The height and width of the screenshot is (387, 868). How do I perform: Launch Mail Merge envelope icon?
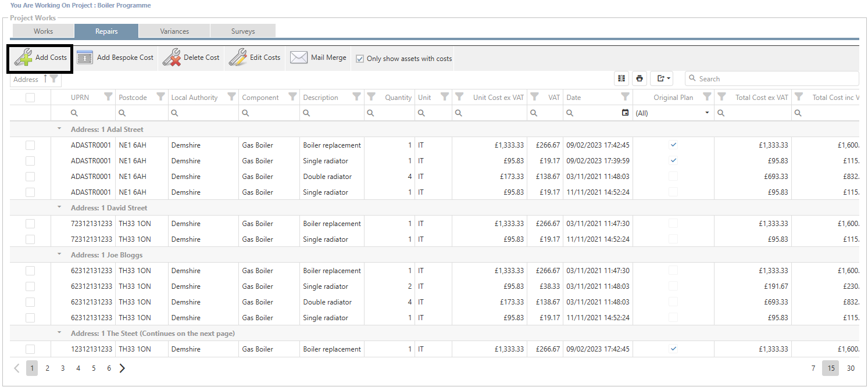pos(298,58)
